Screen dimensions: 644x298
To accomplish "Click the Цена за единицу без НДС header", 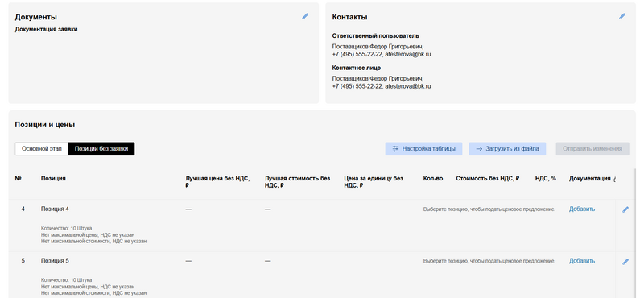I will 374,182.
